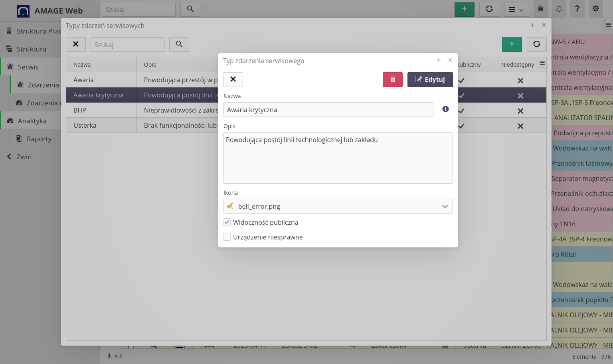The image size is (613, 364).
Task: Click Niedostępny X mark in Usterka row
Action: 520,126
